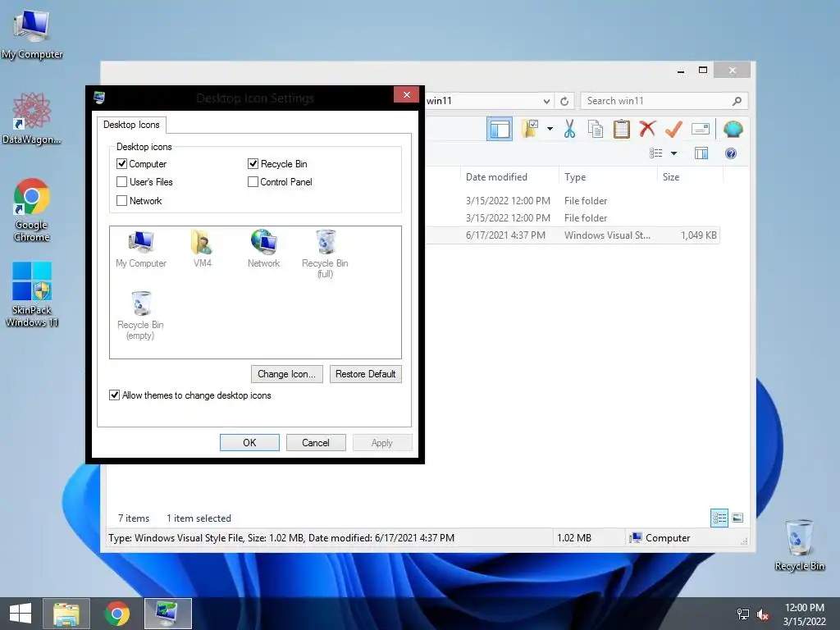Select the My Computer icon in preview list
This screenshot has width=840, height=630.
click(x=141, y=249)
